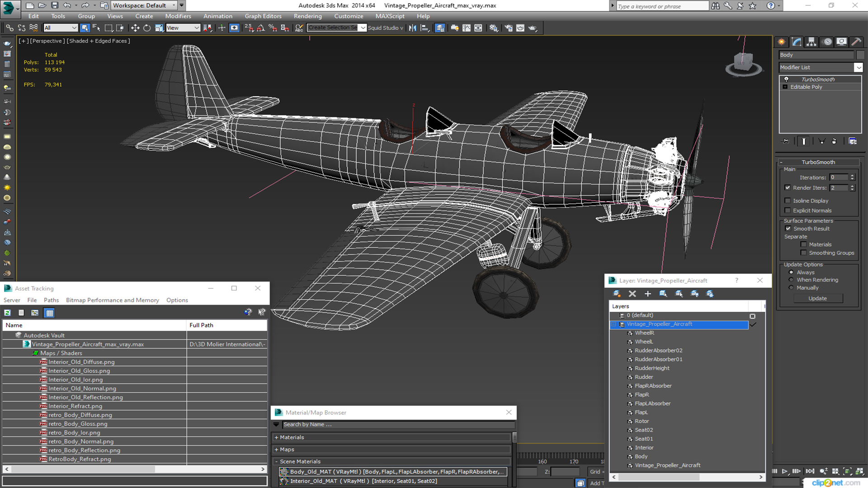Save file from quick access toolbar
Viewport: 868px width, 488px height.
pyautogui.click(x=55, y=5)
